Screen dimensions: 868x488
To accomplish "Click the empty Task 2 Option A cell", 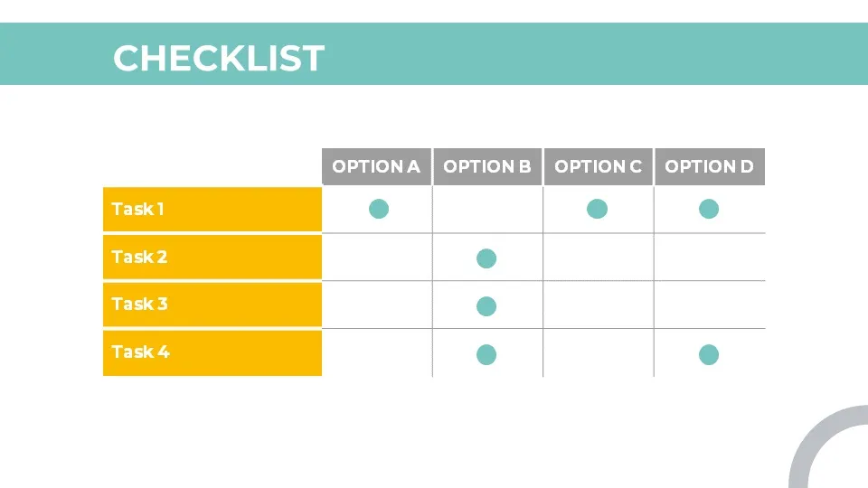I will (377, 258).
